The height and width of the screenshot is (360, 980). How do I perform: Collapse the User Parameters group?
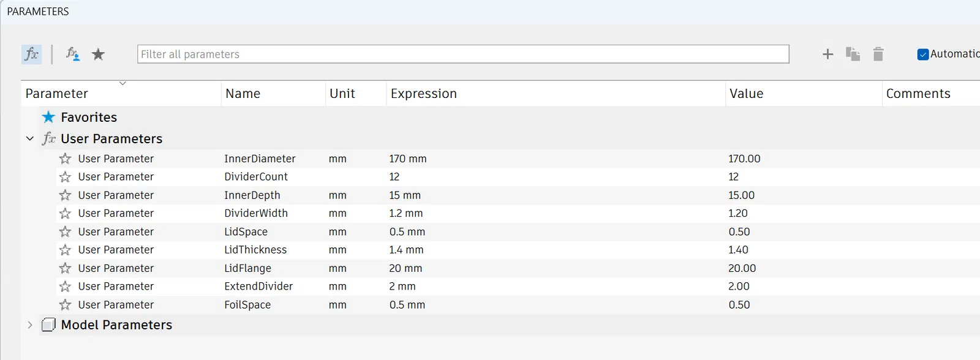click(x=29, y=139)
